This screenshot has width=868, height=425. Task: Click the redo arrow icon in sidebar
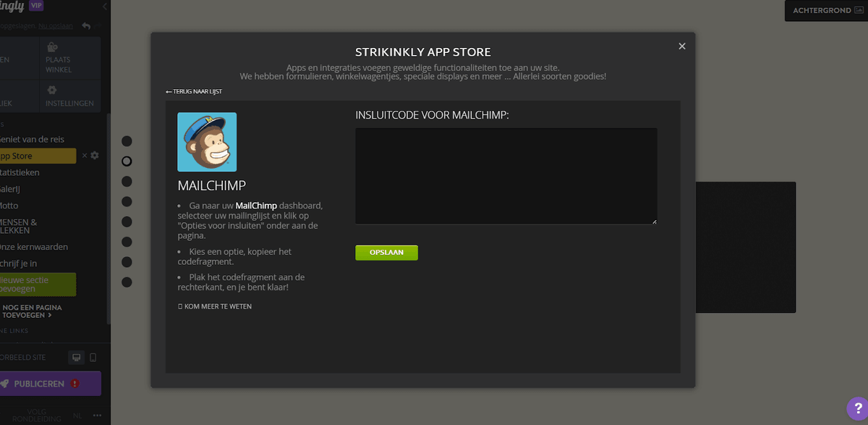(99, 26)
